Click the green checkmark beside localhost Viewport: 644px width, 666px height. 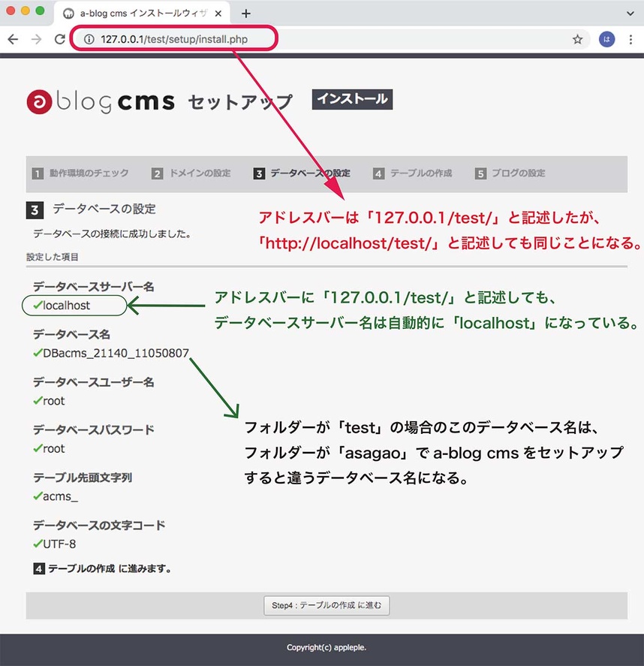pos(37,305)
